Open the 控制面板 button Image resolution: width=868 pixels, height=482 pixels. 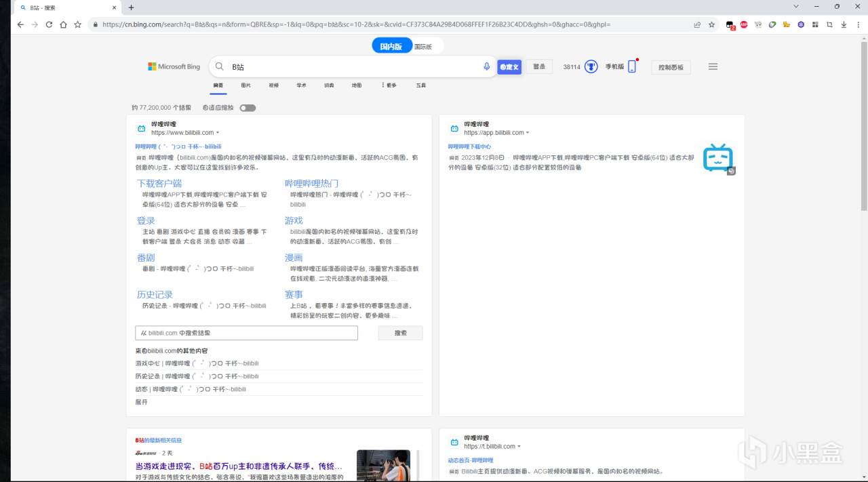671,67
